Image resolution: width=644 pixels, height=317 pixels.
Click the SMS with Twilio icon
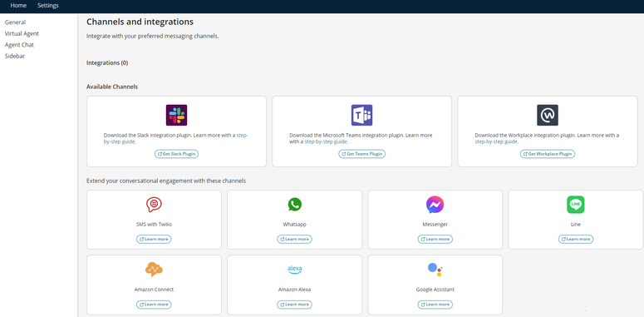pos(154,205)
